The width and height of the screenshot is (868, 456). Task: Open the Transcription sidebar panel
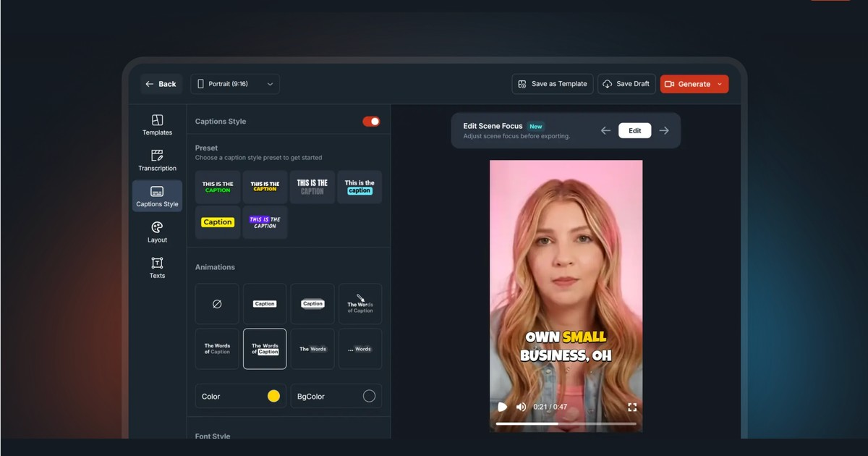click(x=157, y=160)
